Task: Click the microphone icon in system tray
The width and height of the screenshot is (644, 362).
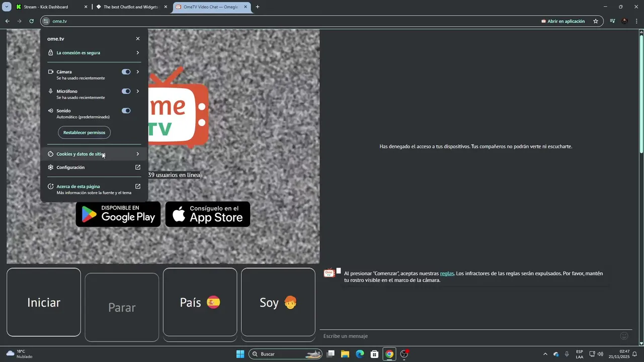Action: 567,354
